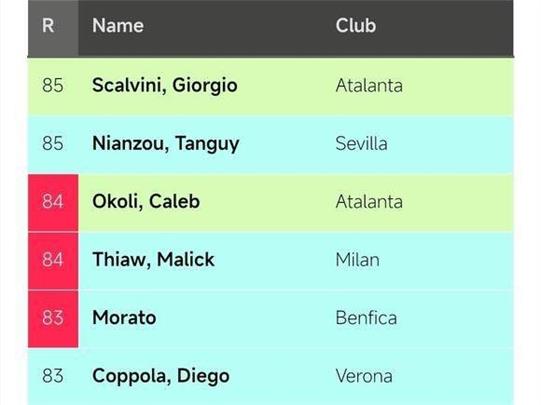The image size is (541, 405).
Task: Click the 85 rating beside Scalvini
Action: [x=53, y=85]
